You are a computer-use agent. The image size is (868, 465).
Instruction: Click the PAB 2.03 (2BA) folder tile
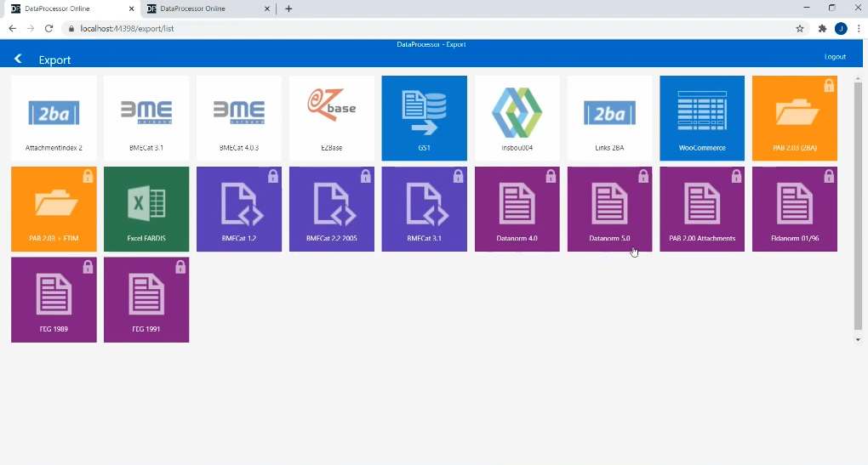794,118
